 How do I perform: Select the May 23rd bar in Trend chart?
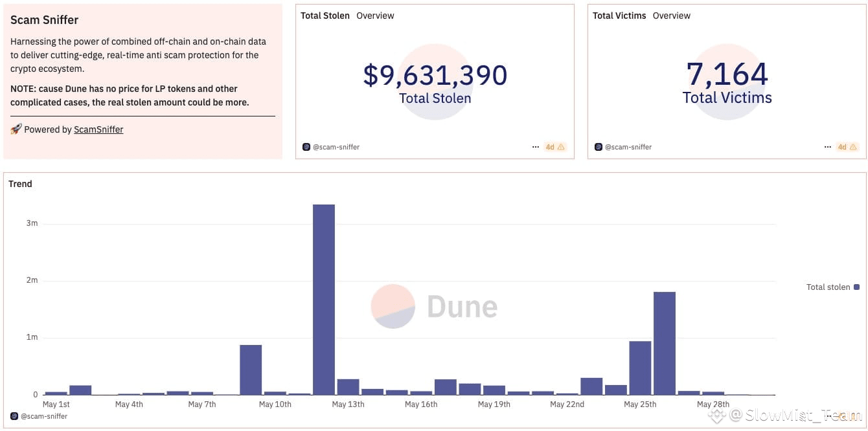coord(591,386)
